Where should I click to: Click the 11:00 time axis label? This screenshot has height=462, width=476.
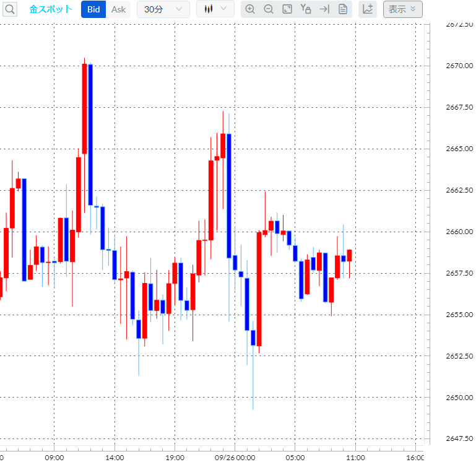pyautogui.click(x=355, y=458)
